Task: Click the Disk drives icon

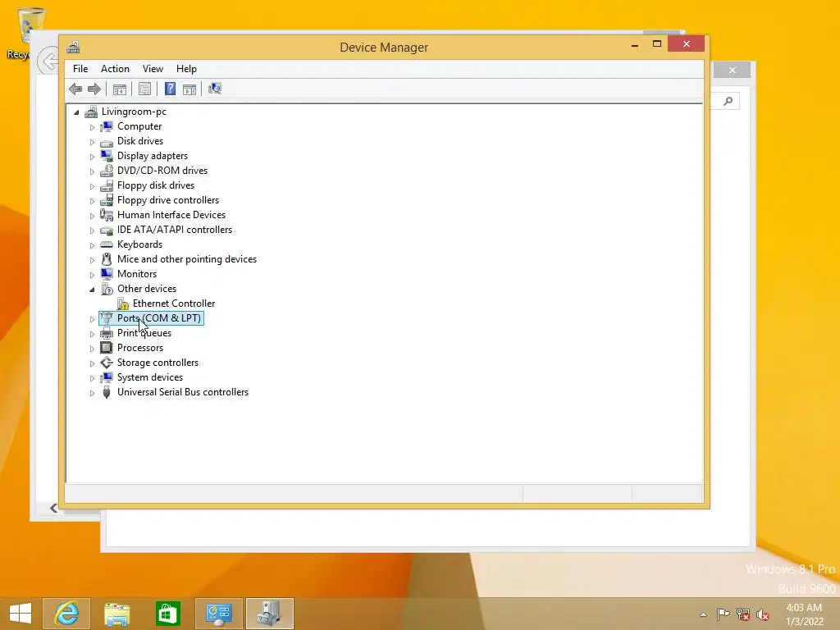Action: point(107,142)
